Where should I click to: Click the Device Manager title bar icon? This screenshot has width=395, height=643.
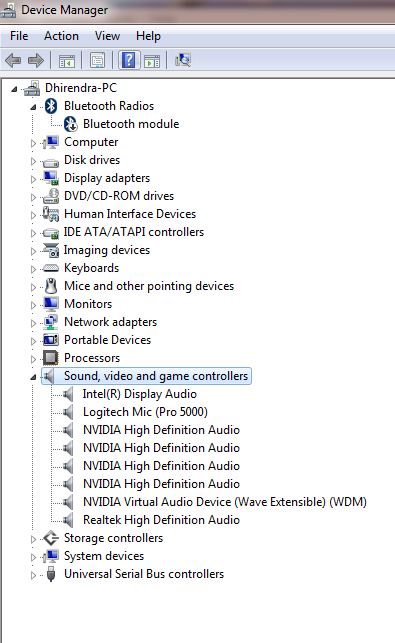pos(9,10)
